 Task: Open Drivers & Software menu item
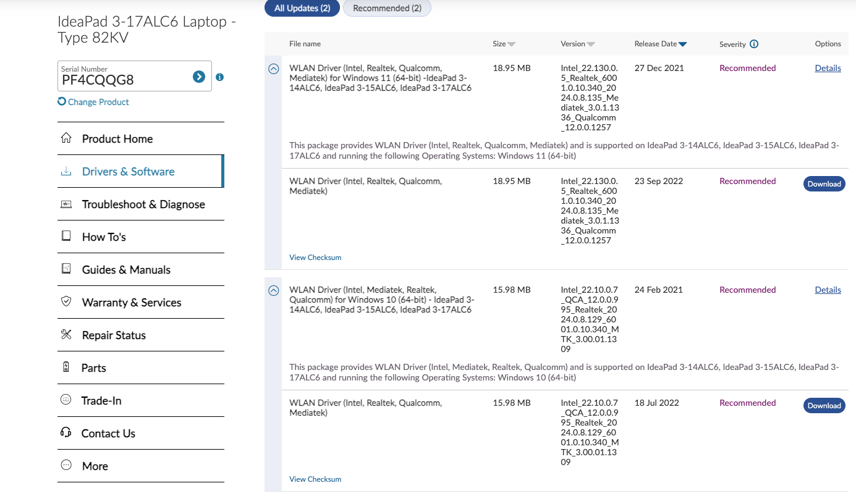(141, 171)
